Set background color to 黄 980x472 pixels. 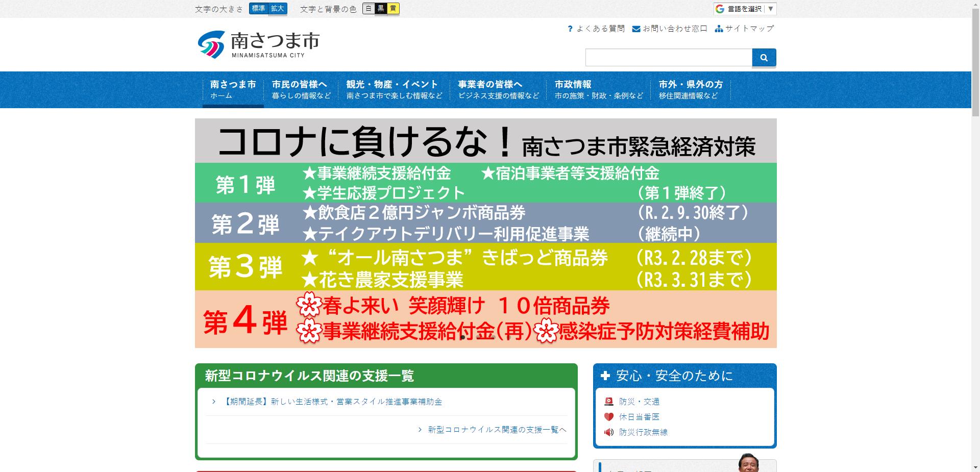click(x=393, y=8)
